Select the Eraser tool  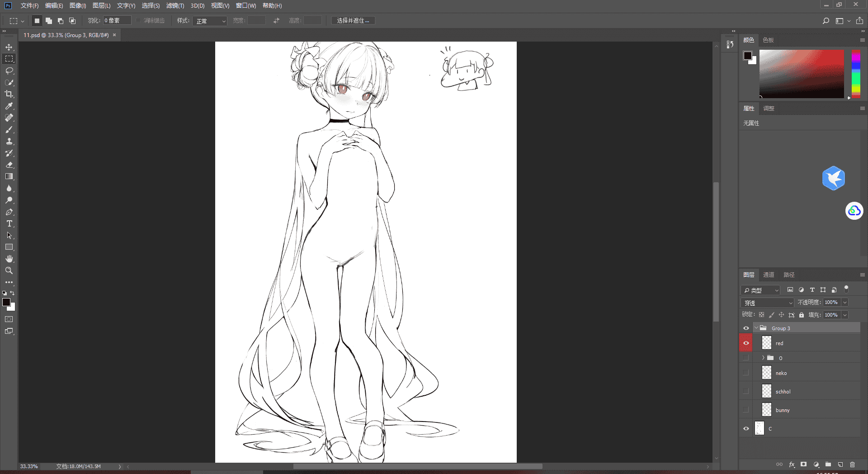(x=9, y=165)
